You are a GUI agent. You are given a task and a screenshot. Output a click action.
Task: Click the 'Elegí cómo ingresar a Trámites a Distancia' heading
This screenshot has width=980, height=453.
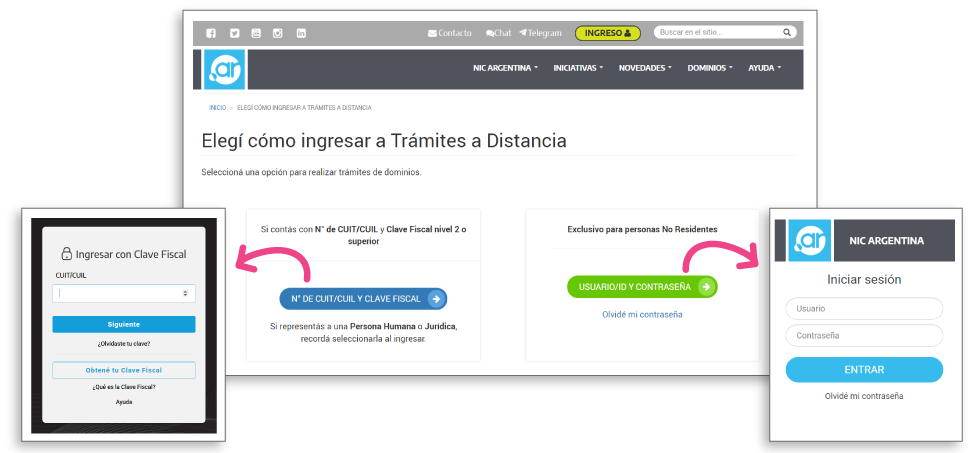click(384, 141)
